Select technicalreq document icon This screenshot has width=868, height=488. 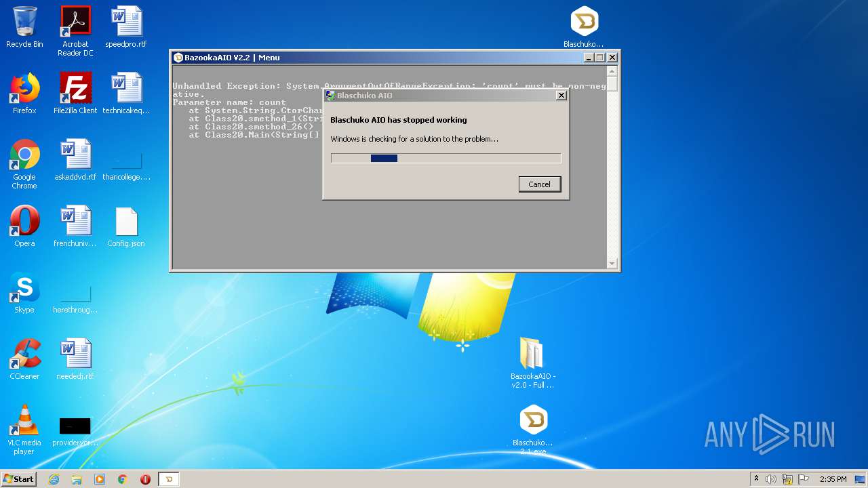click(x=126, y=94)
